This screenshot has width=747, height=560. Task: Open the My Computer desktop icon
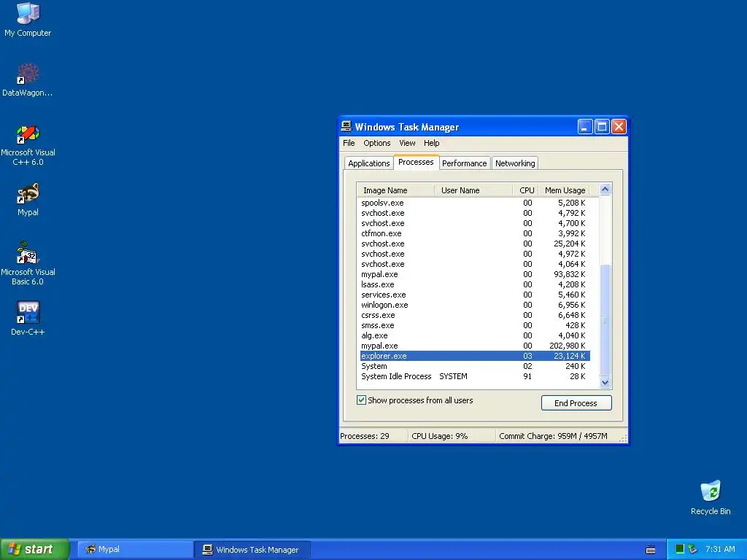(28, 19)
